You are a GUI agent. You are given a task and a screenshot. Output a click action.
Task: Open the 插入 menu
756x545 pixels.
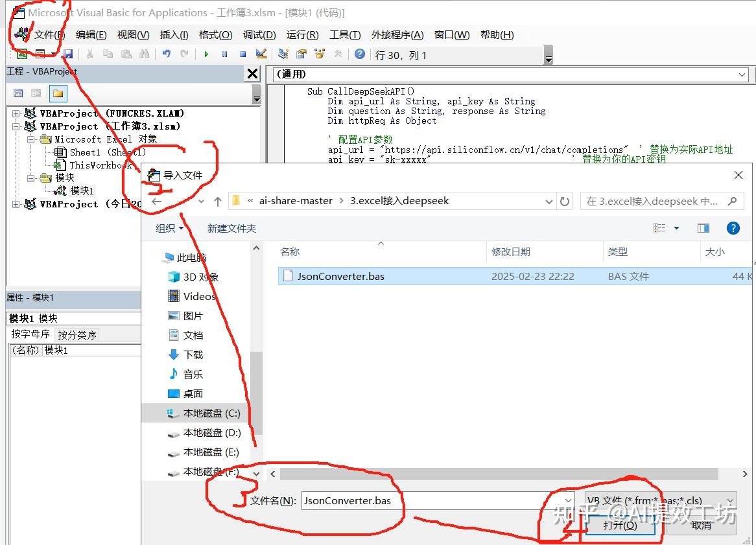click(174, 35)
